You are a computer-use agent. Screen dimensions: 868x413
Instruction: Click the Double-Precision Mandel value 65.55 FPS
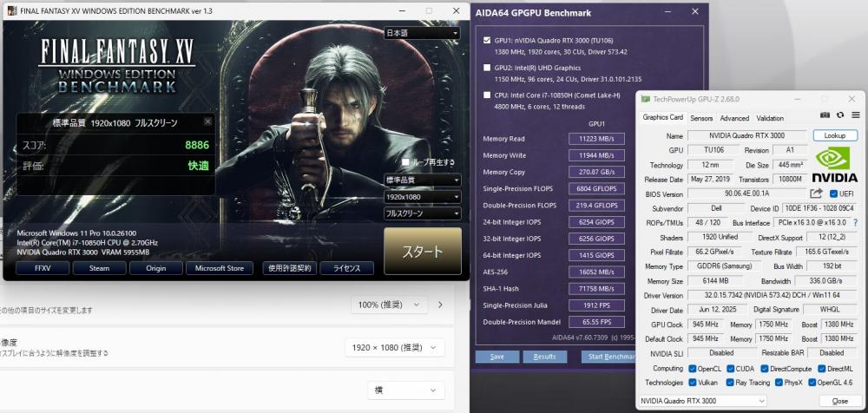[x=597, y=322]
